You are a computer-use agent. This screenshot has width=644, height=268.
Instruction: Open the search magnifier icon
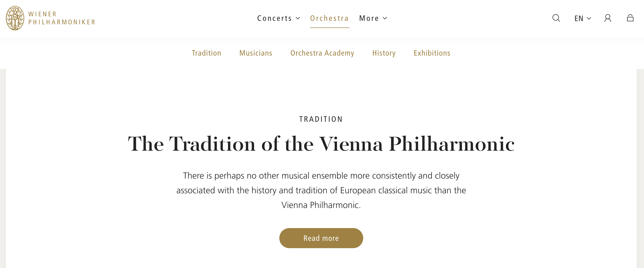(x=556, y=18)
